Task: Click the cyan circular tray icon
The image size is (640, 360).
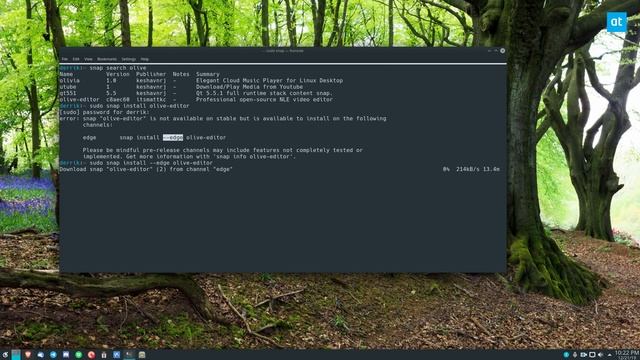Action: [566, 355]
